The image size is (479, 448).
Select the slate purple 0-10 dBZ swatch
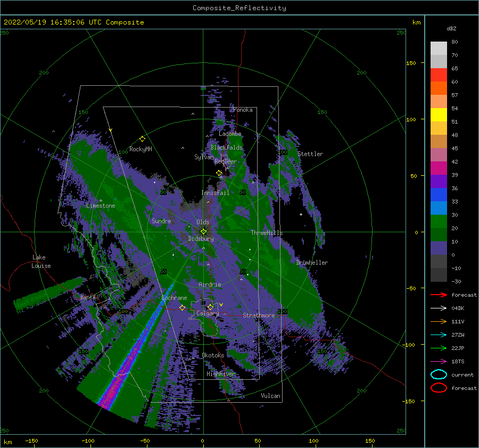pyautogui.click(x=439, y=248)
